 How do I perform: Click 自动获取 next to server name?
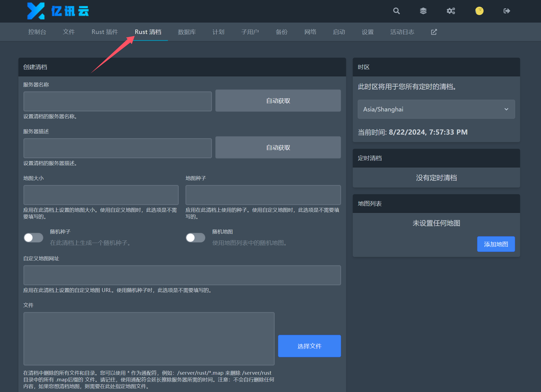pyautogui.click(x=278, y=101)
